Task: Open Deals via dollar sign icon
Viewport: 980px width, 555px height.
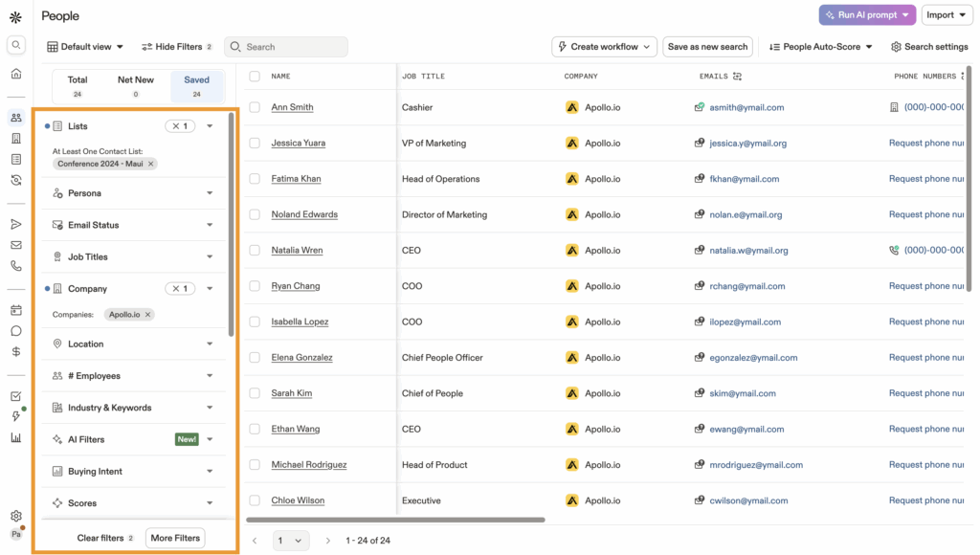Action: click(x=16, y=351)
